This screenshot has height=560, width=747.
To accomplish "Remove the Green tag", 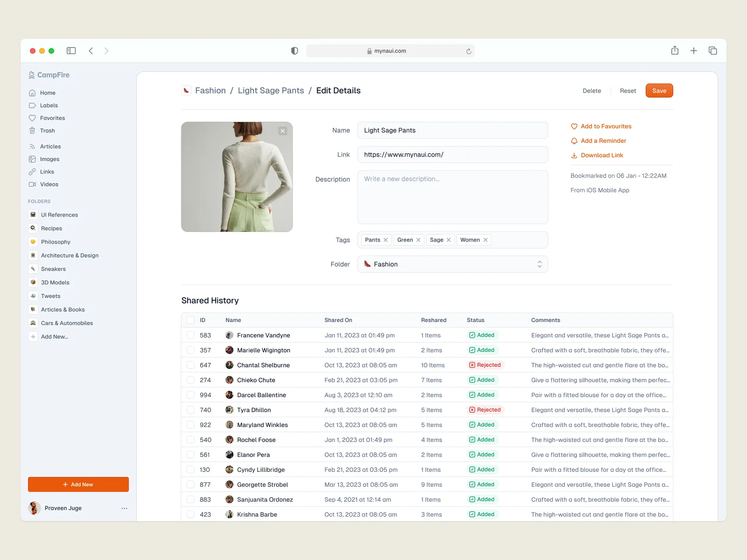I will point(418,240).
